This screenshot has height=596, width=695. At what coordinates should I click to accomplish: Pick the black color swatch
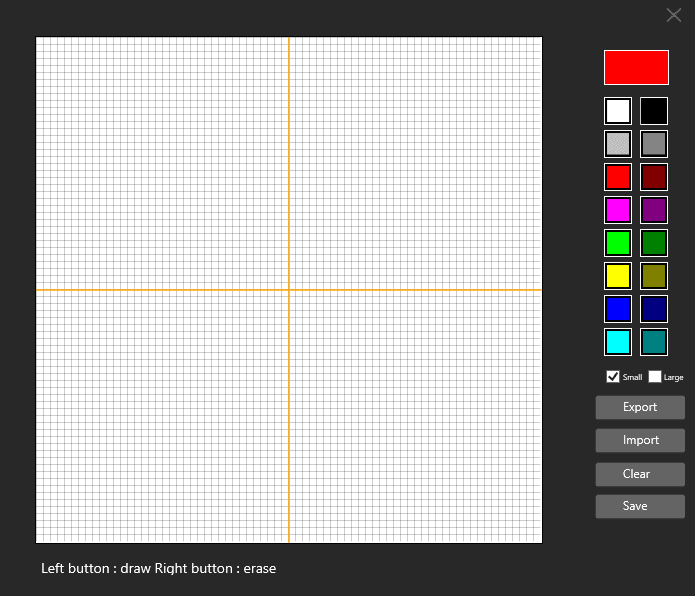coord(654,111)
